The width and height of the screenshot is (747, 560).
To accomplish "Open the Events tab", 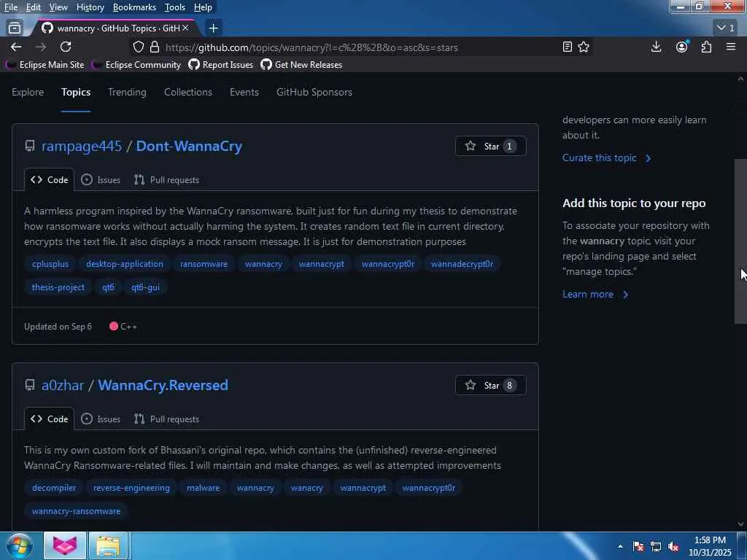I will (x=244, y=92).
